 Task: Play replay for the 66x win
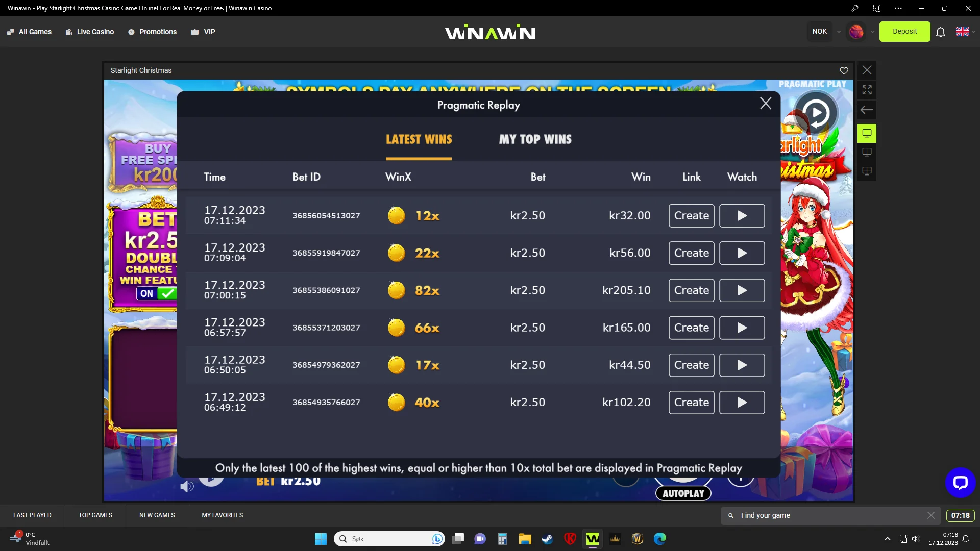[742, 328]
